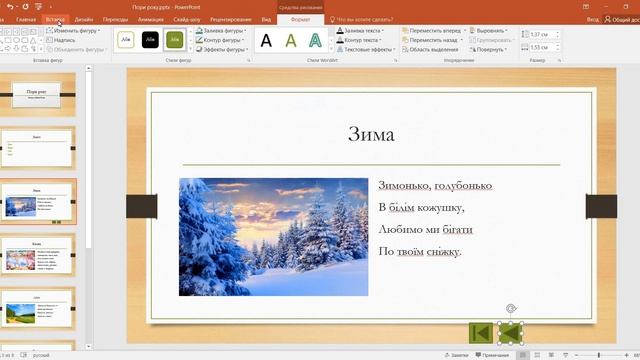The width and height of the screenshot is (640, 360).
Task: Switch to Normal view in status bar
Action: (522, 355)
